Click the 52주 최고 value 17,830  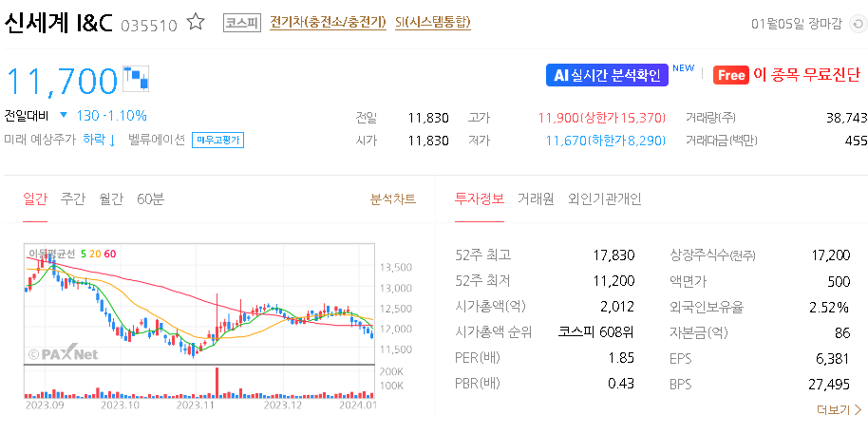pyautogui.click(x=613, y=255)
